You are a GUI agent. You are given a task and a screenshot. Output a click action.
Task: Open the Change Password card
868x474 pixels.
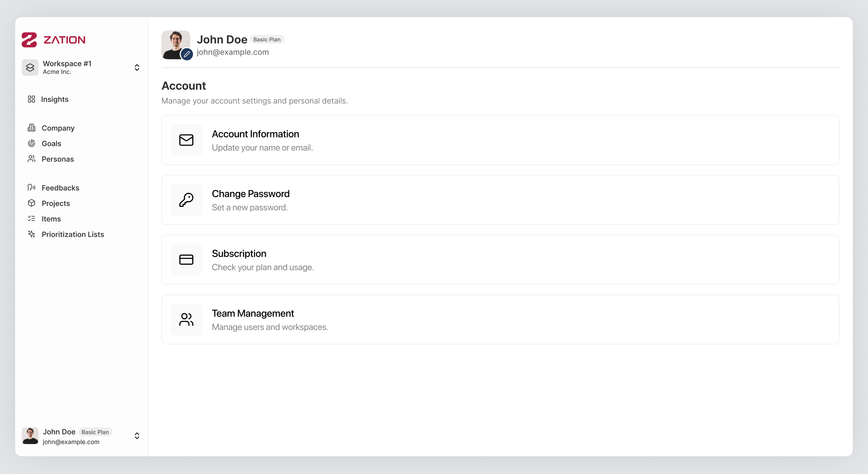click(x=500, y=200)
